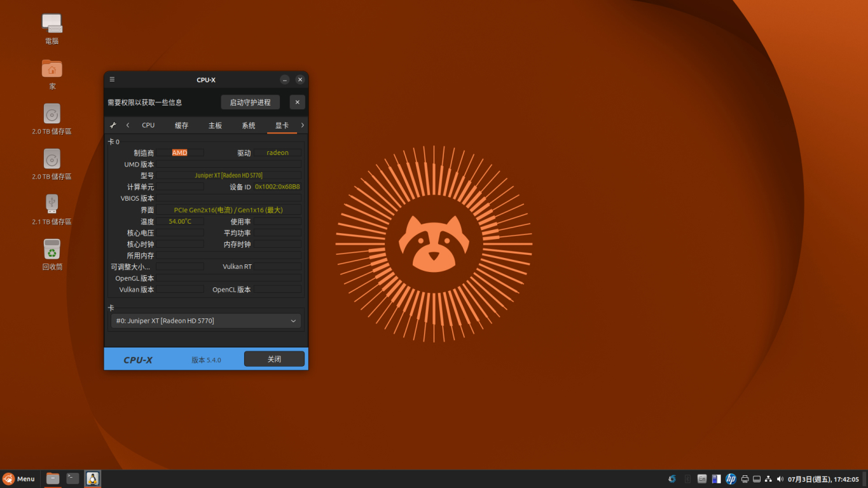Minimize the CPU-X window
This screenshot has height=488, width=868.
[x=285, y=79]
